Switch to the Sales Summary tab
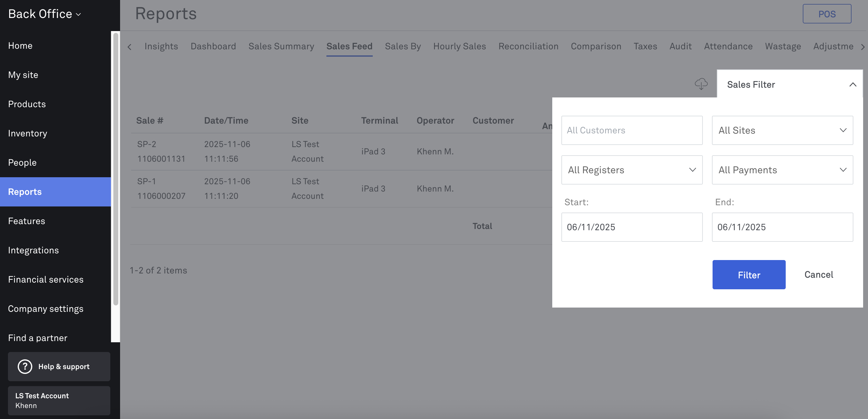Viewport: 868px width, 419px height. pos(281,46)
